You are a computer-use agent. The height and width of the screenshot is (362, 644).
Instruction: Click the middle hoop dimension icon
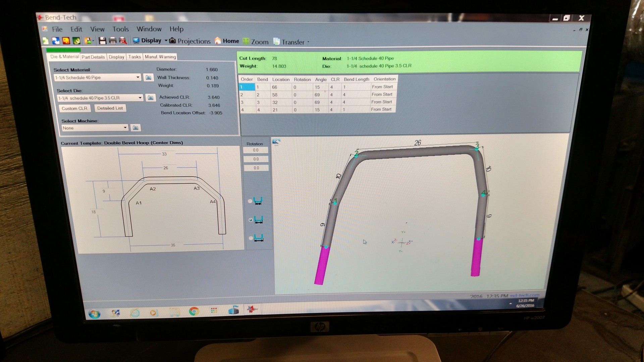(x=259, y=220)
